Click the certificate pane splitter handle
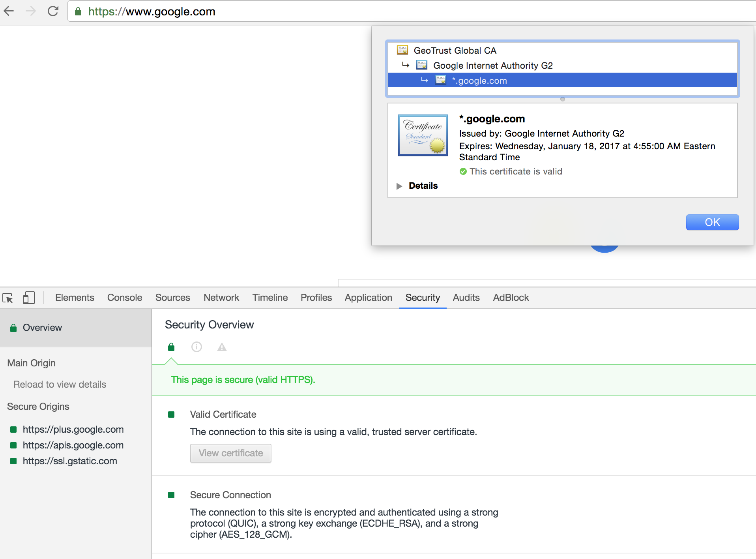Image resolution: width=756 pixels, height=559 pixels. point(563,99)
